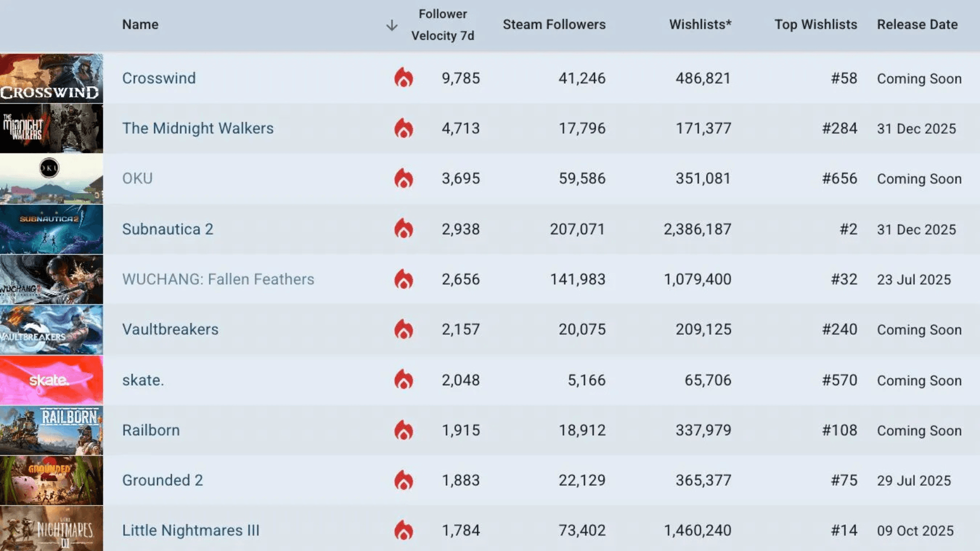Screen dimensions: 980x551
Task: Open The Midnight Walkers game link
Action: click(198, 128)
